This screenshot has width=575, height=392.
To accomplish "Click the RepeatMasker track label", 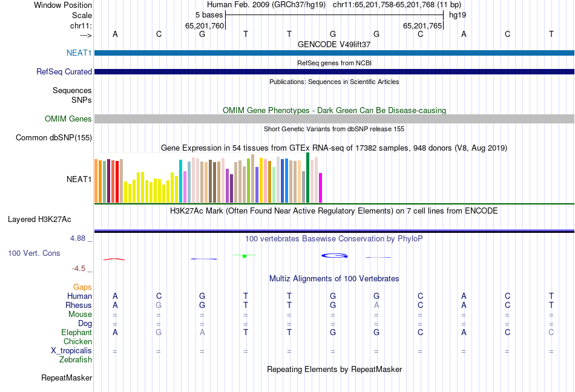I will pyautogui.click(x=67, y=377).
